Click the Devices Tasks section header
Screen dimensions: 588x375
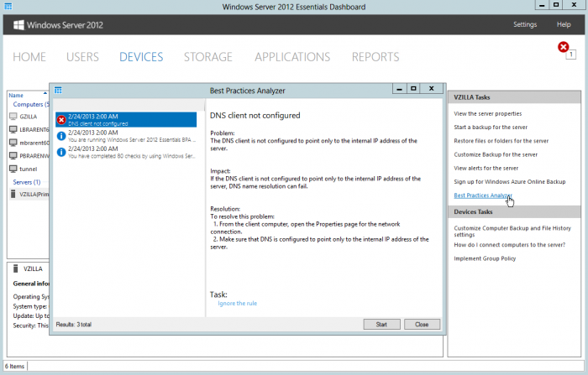coord(514,211)
